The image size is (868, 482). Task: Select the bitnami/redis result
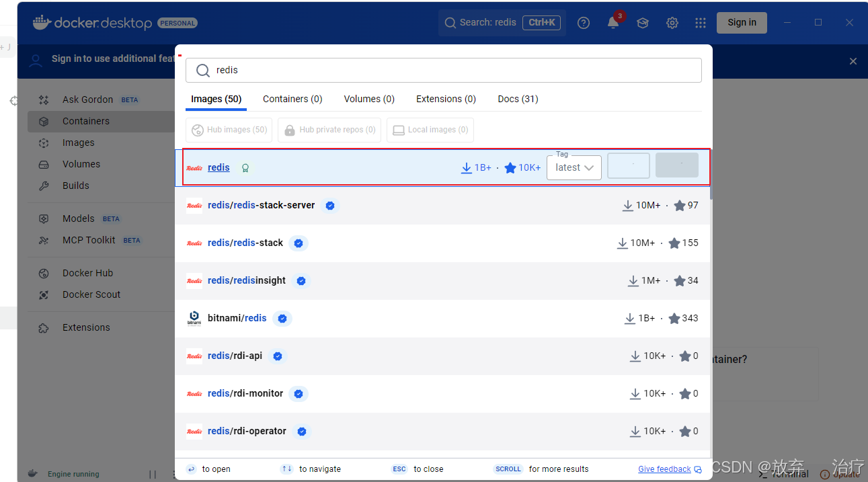click(442, 318)
